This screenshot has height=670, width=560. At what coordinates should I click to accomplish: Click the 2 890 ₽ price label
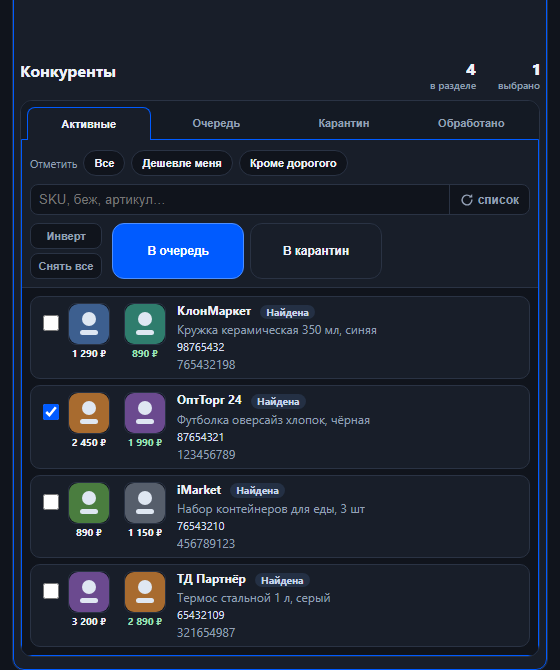pos(145,622)
